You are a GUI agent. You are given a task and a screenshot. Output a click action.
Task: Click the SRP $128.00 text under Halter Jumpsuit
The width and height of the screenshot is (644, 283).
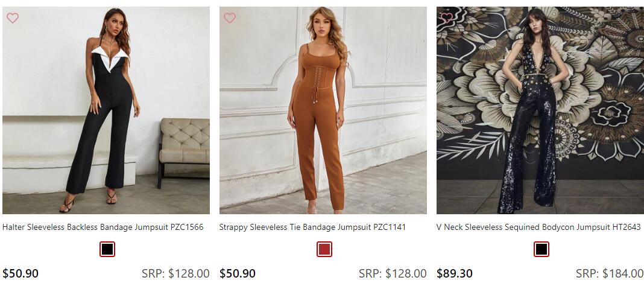pos(175,273)
